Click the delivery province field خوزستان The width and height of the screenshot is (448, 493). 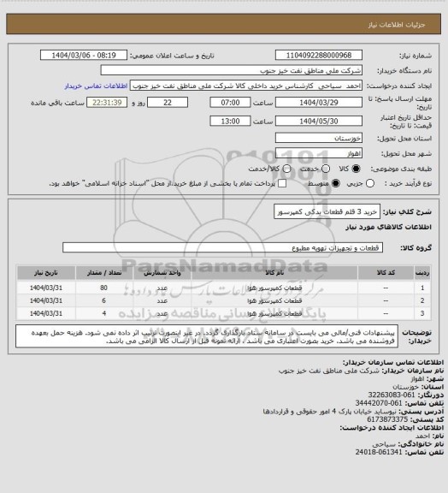click(319, 138)
